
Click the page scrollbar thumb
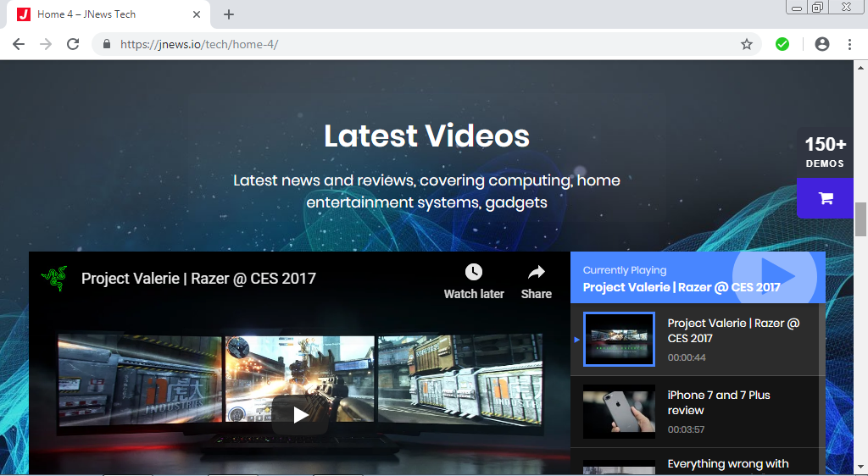point(860,219)
